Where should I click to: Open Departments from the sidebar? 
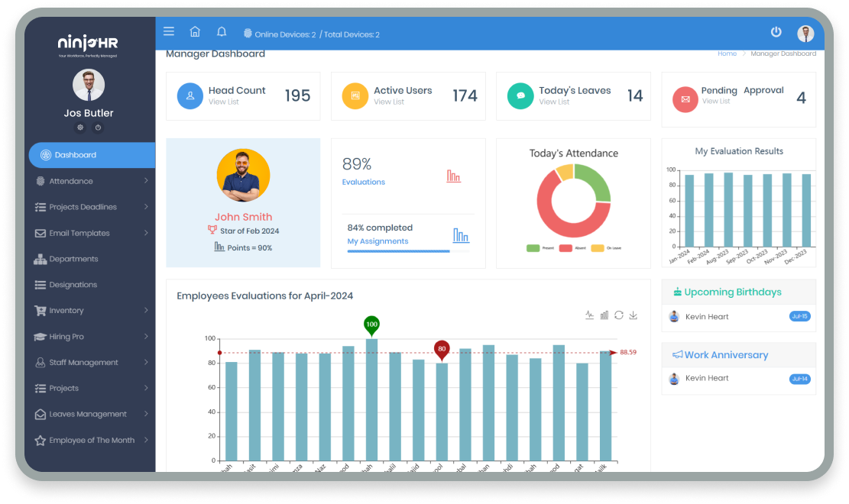click(73, 259)
